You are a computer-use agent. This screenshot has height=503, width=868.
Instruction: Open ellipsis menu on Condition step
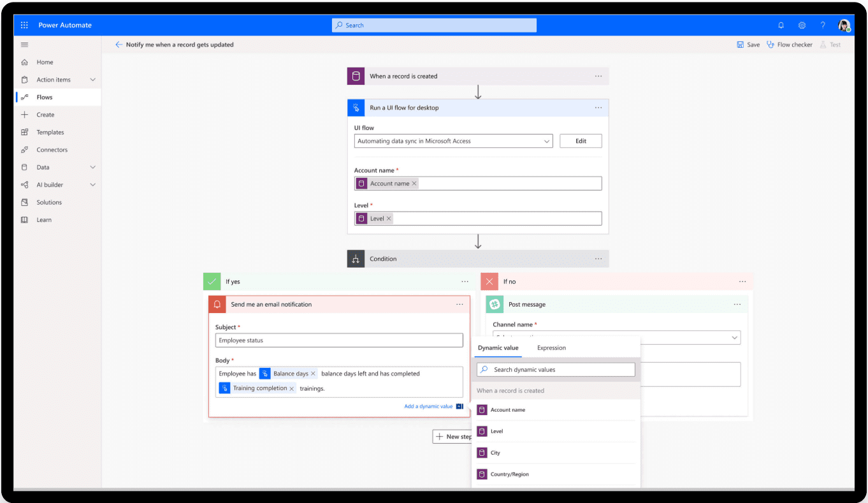[598, 259]
